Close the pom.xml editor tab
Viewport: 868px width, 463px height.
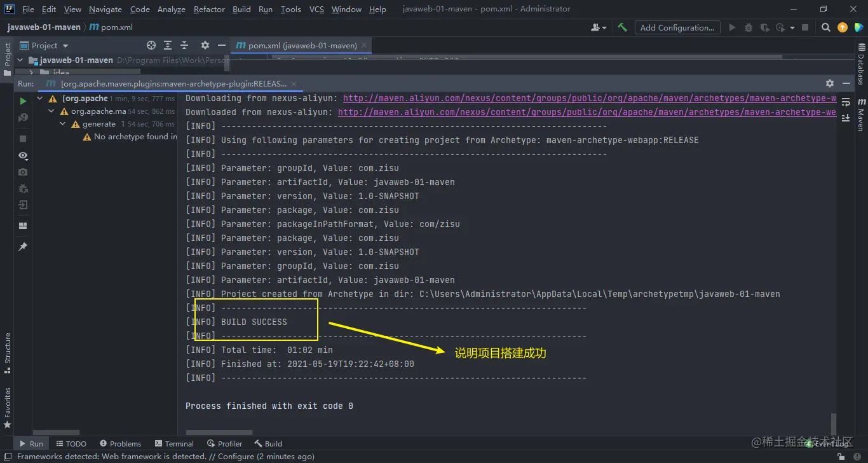(363, 45)
